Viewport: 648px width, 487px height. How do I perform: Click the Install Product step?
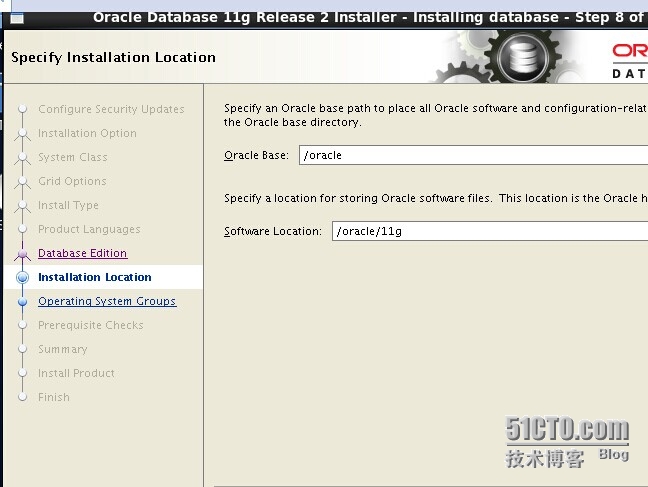coord(76,373)
